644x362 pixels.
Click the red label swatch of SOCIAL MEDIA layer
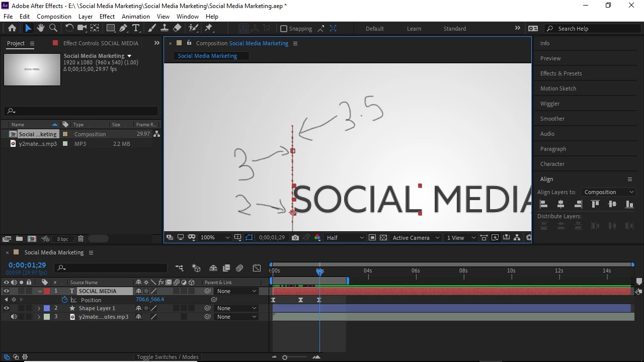47,291
